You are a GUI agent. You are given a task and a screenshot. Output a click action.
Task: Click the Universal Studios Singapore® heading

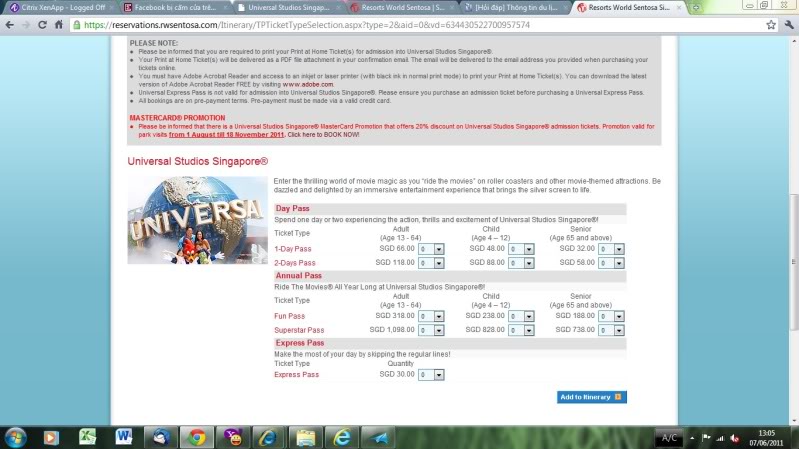[198, 162]
